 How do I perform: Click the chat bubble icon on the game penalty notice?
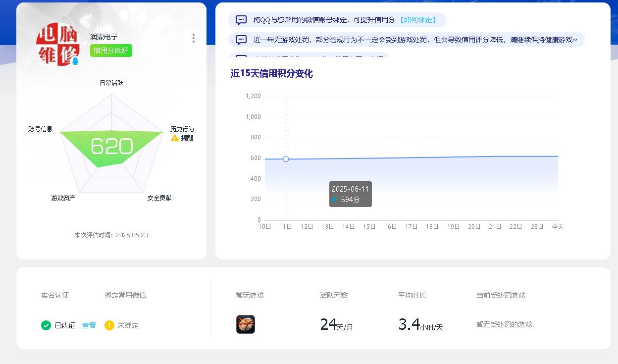tap(241, 39)
